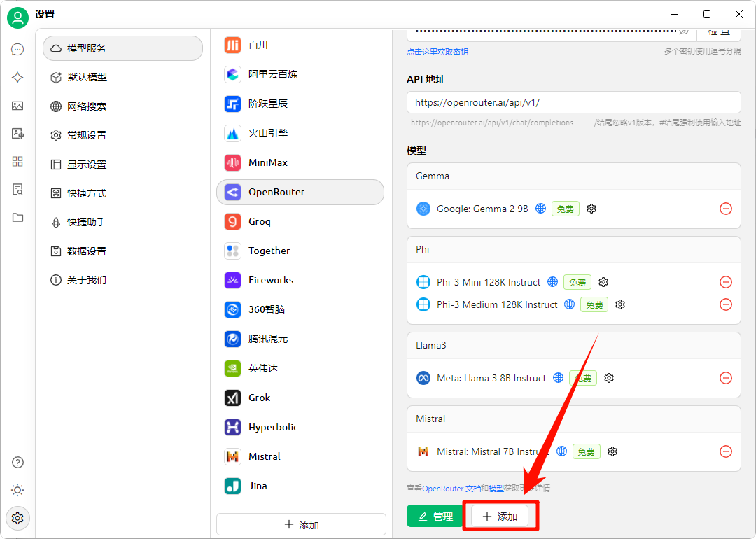Remove the Google: Gemma 2 9B model
This screenshot has width=756, height=539.
click(x=726, y=209)
